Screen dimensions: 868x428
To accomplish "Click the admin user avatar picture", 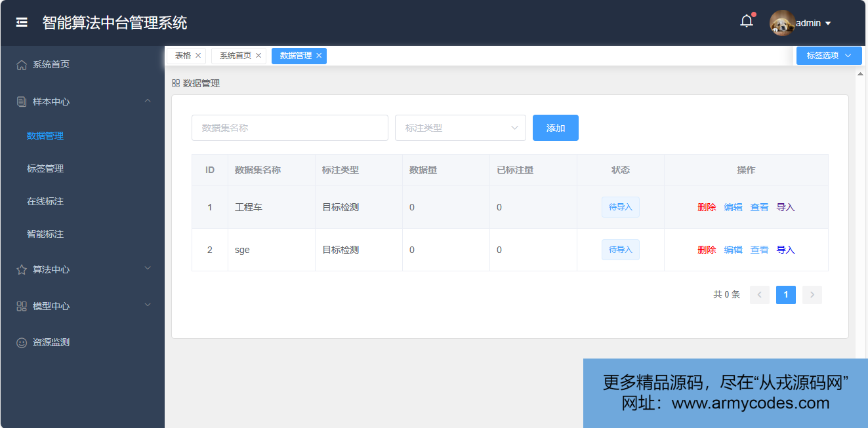I will (781, 23).
